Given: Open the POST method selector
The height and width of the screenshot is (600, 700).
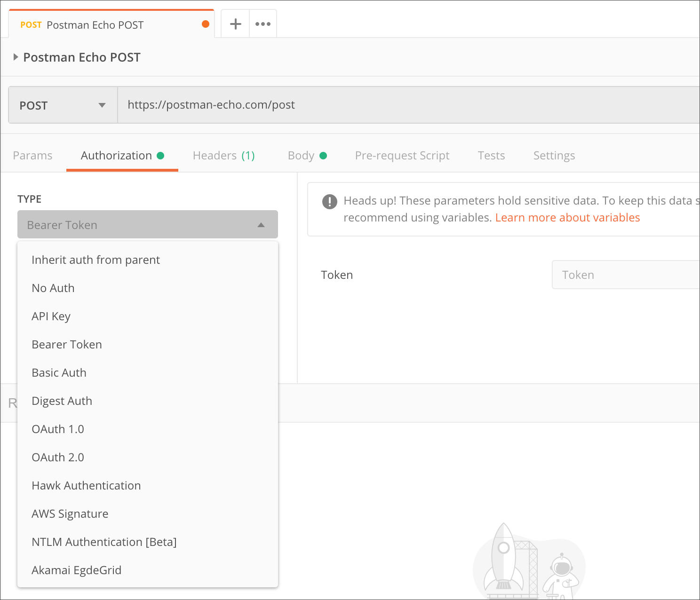Looking at the screenshot, I should tap(62, 105).
